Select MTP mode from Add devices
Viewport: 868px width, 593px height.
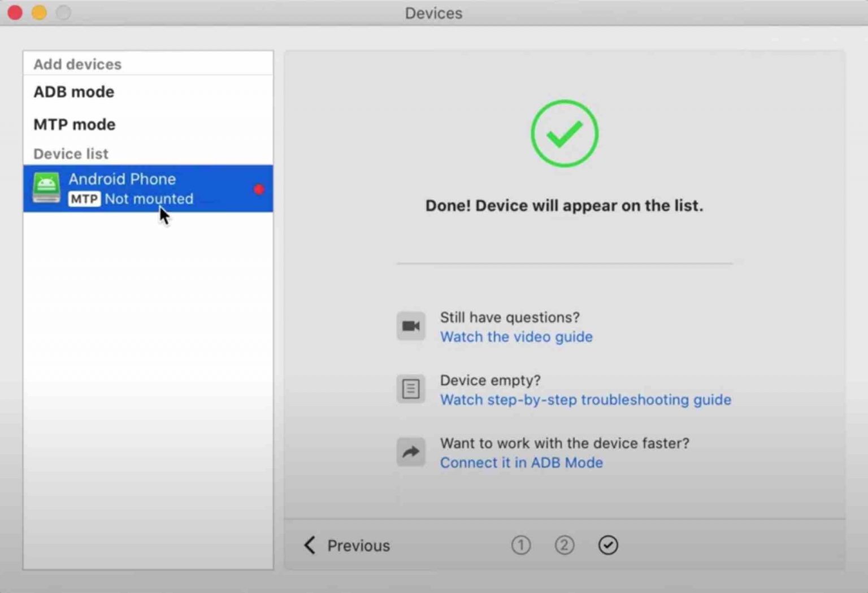click(x=74, y=124)
